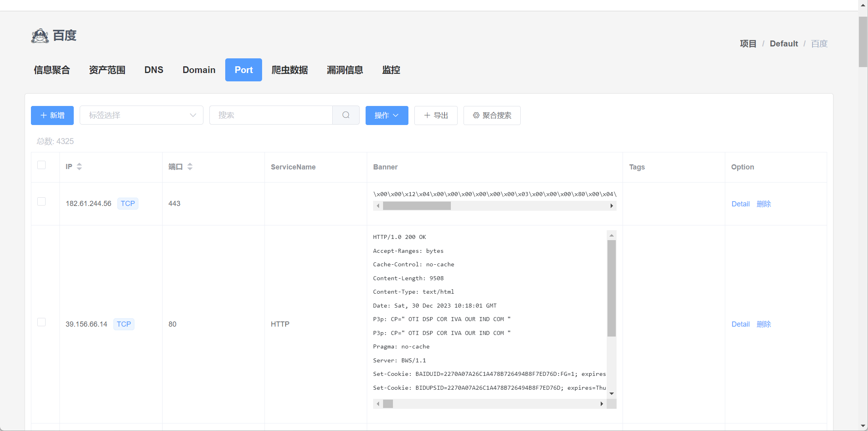Click 总数: 4325 text
Image resolution: width=868 pixels, height=431 pixels.
[55, 141]
